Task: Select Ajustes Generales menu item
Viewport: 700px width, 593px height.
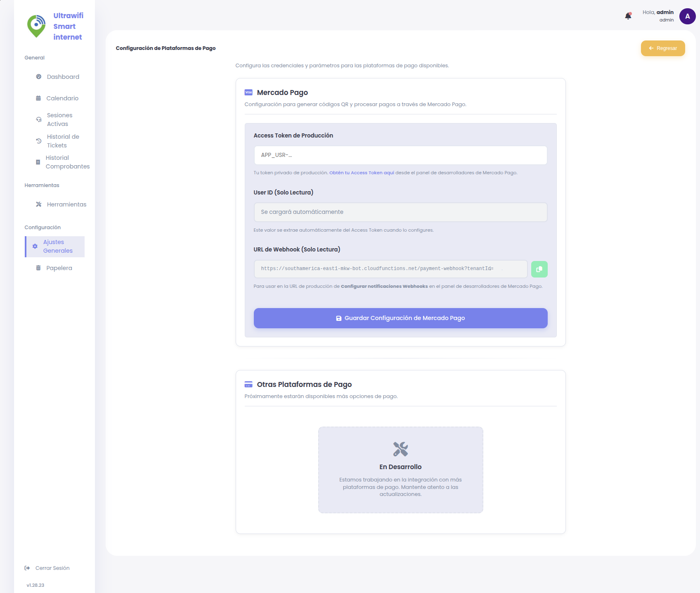Action: (58, 247)
